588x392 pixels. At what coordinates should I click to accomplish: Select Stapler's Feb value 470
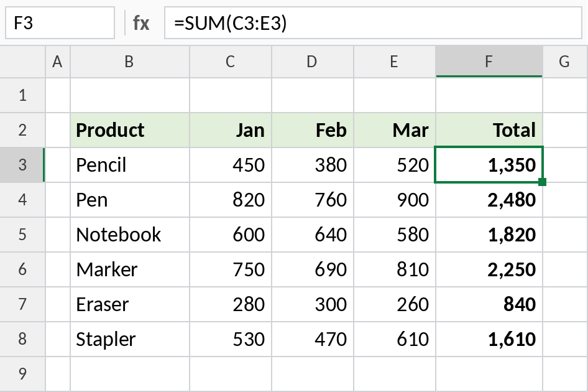pyautogui.click(x=313, y=339)
